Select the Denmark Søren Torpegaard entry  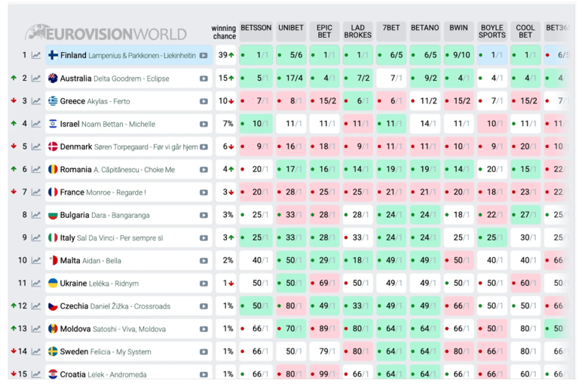tap(129, 147)
